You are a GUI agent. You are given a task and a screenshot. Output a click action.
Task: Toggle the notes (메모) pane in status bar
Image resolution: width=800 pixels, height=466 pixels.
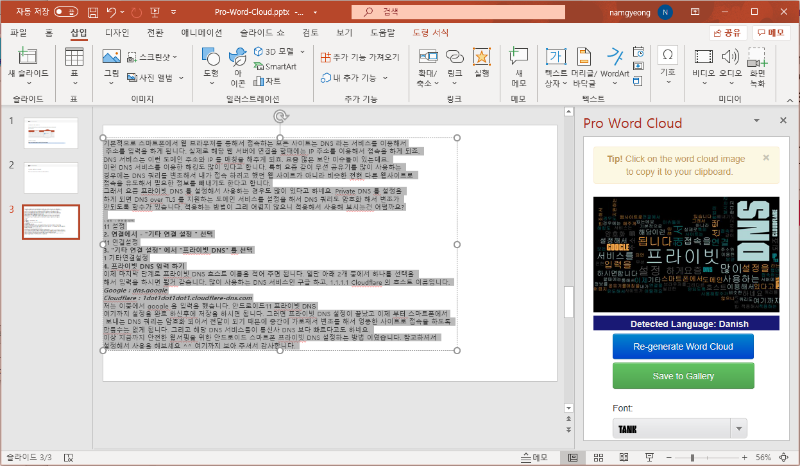[x=534, y=457]
